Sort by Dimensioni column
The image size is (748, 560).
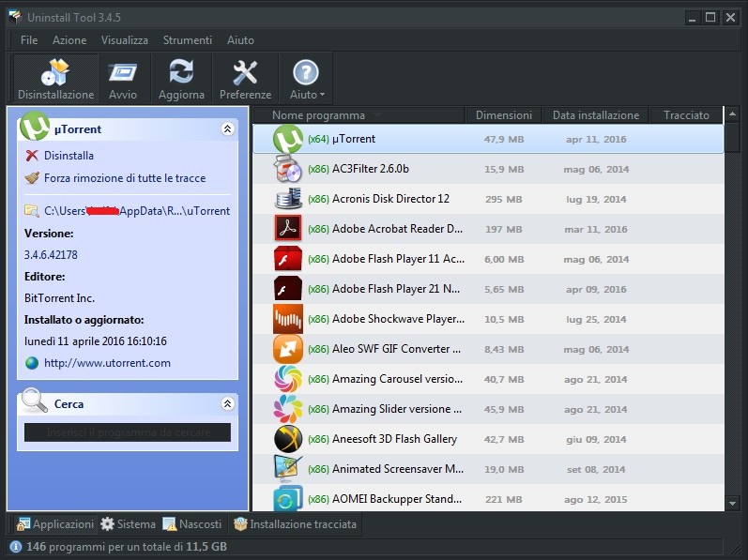[x=504, y=115]
